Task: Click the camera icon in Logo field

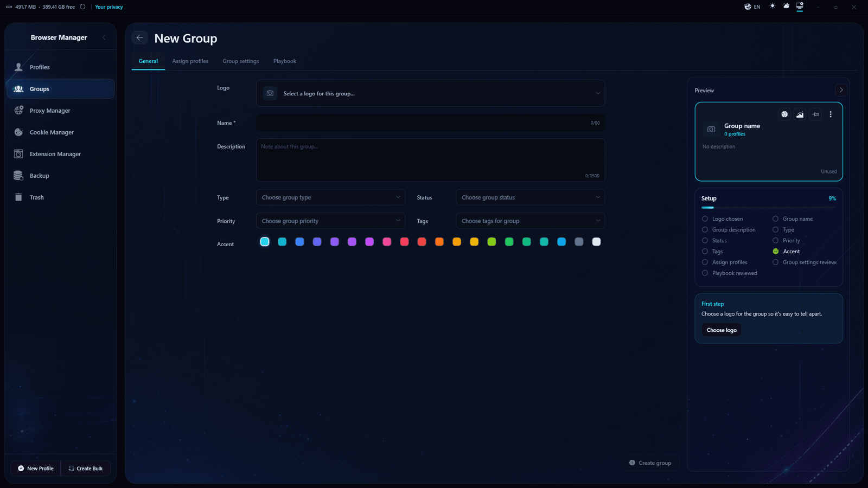Action: point(270,93)
